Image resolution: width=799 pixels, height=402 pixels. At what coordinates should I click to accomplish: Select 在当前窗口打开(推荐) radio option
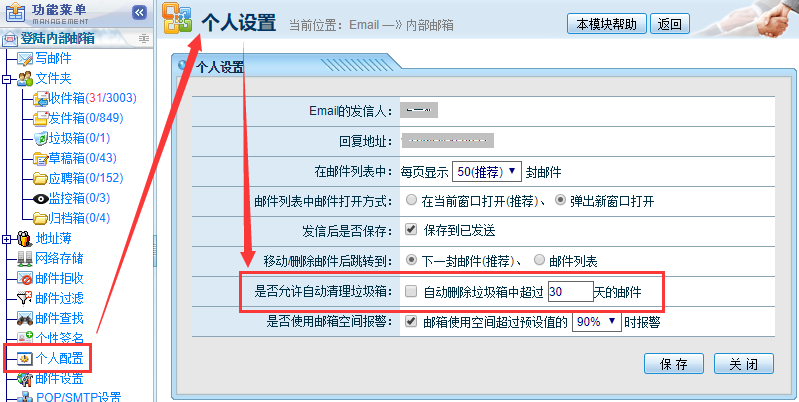[x=411, y=200]
